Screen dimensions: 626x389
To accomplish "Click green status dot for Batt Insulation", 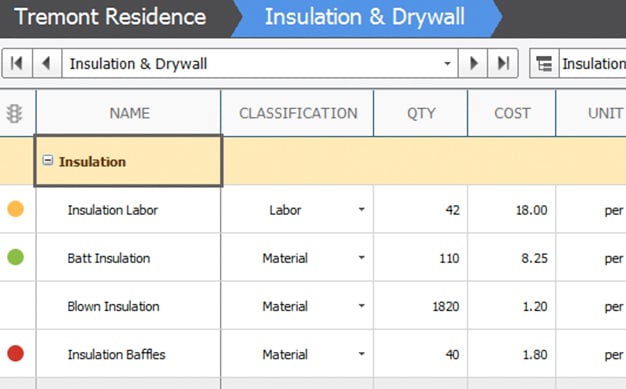I will [x=16, y=257].
